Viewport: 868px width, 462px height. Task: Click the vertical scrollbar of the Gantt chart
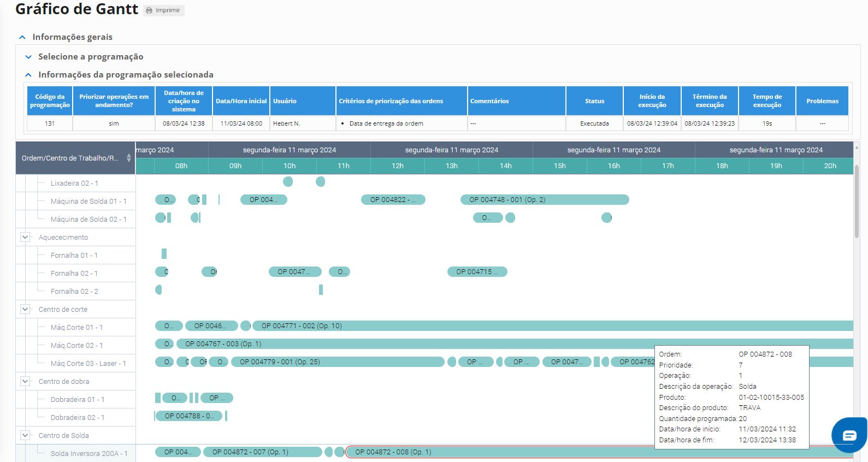point(857,202)
